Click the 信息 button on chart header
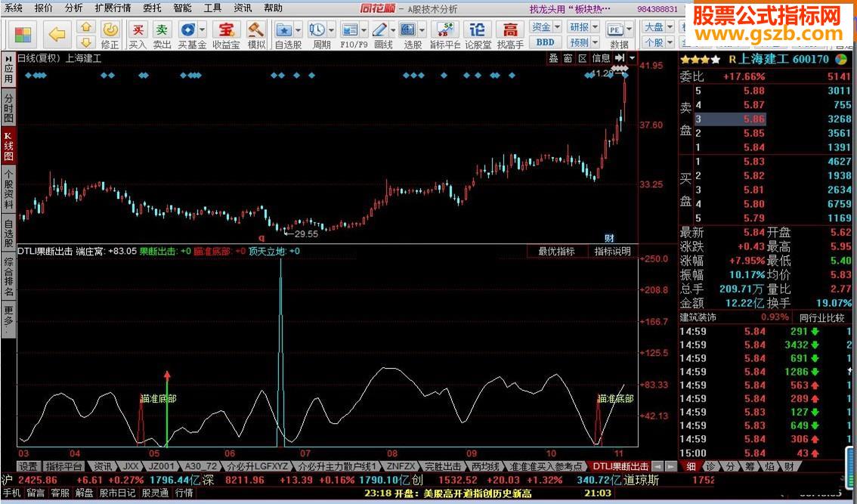 tap(601, 58)
